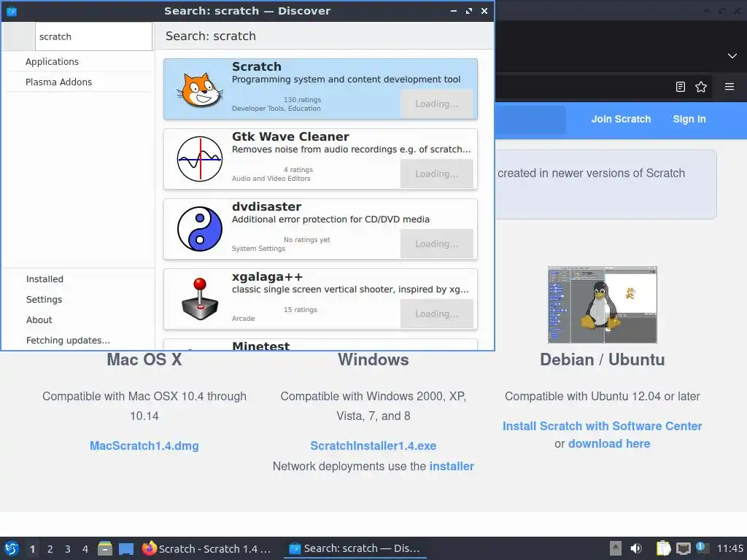The image size is (747, 560).
Task: Open the Lubuntu start menu
Action: tap(12, 548)
